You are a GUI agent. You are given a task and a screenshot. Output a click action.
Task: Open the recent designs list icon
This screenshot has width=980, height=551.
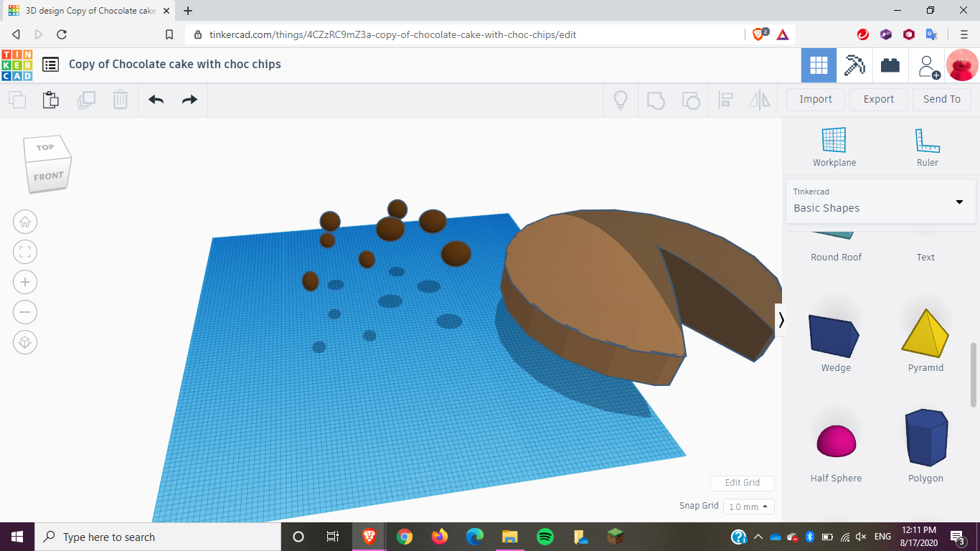50,65
